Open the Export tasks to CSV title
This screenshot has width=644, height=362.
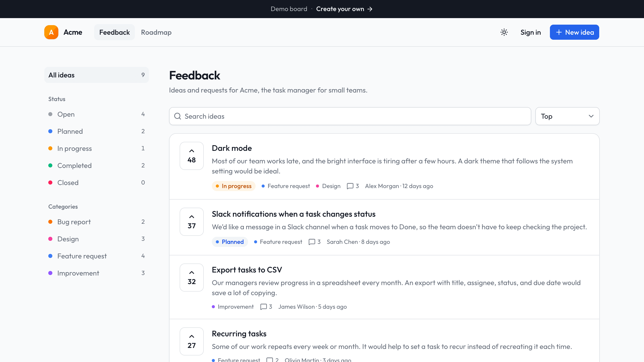247,270
